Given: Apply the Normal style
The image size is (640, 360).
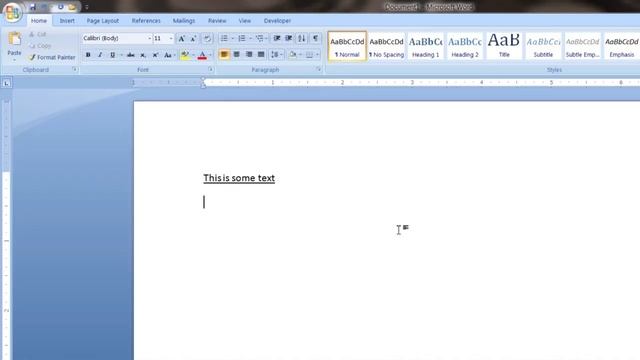Looking at the screenshot, I should tap(347, 46).
